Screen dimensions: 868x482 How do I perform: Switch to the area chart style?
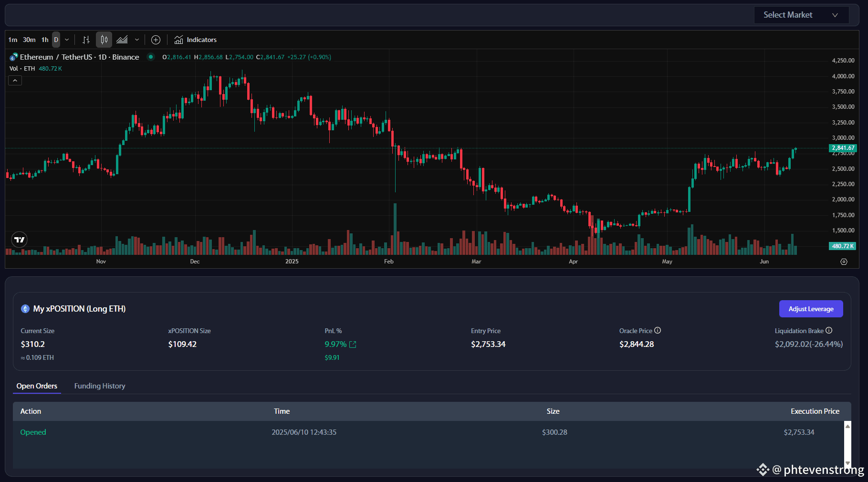[x=122, y=40]
